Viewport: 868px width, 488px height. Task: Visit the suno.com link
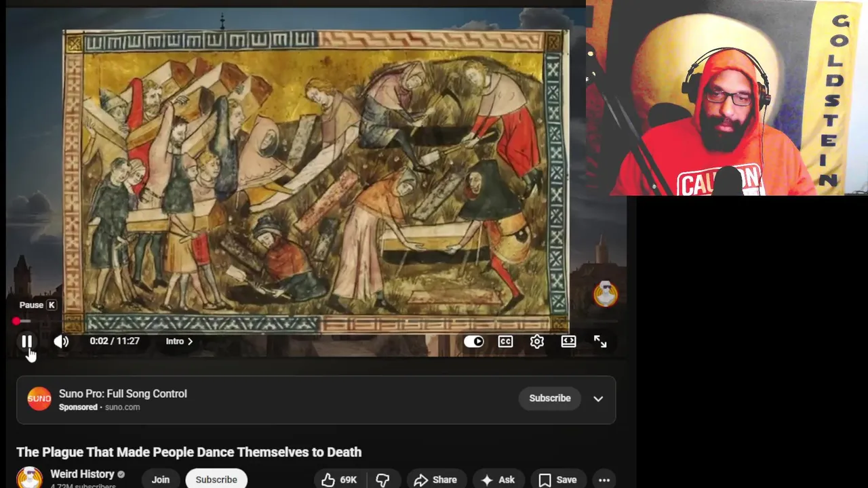click(122, 407)
